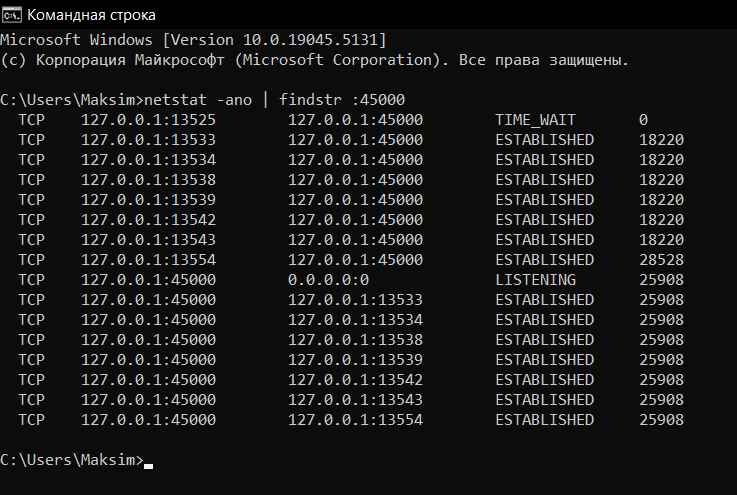
Task: Click PID 0 in the TIME_WAIT row
Action: pos(643,120)
